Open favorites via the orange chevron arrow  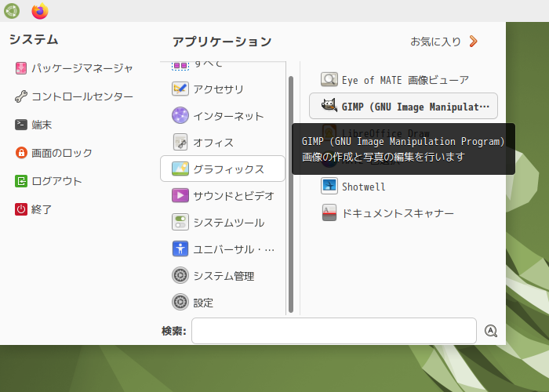click(474, 42)
